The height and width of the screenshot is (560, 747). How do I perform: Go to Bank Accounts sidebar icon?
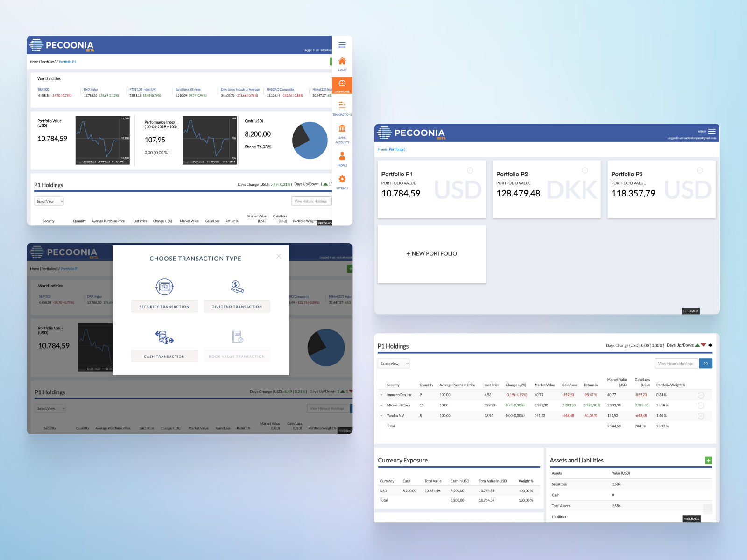[342, 131]
